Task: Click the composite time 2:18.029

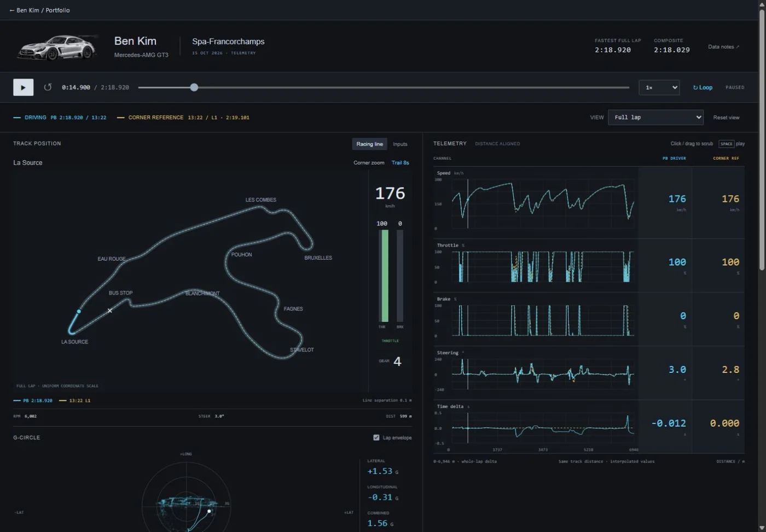Action: 671,50
